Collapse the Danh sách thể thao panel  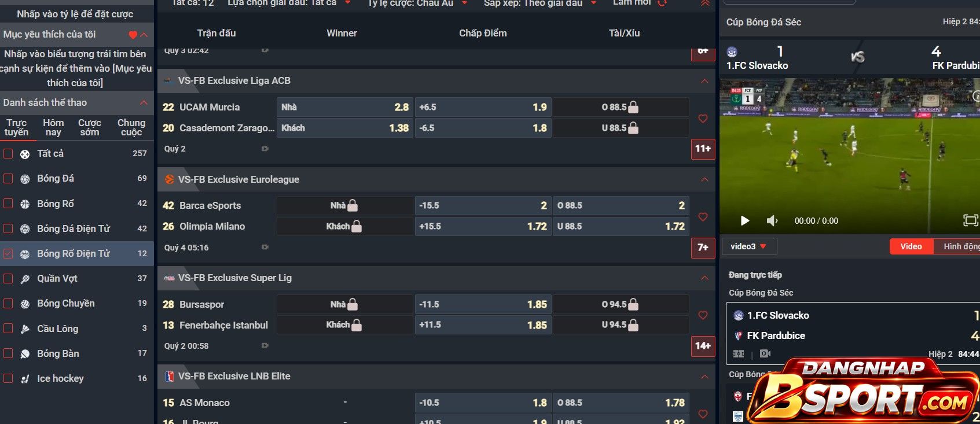pyautogui.click(x=144, y=102)
